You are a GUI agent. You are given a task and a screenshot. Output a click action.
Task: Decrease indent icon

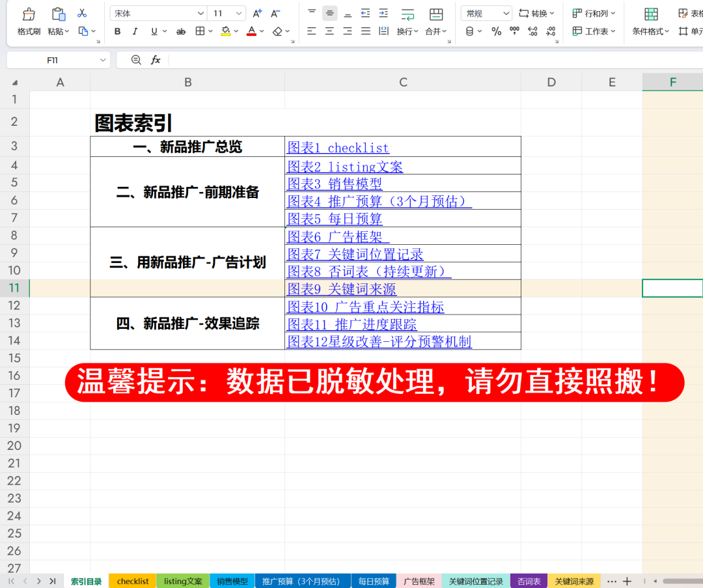click(365, 14)
